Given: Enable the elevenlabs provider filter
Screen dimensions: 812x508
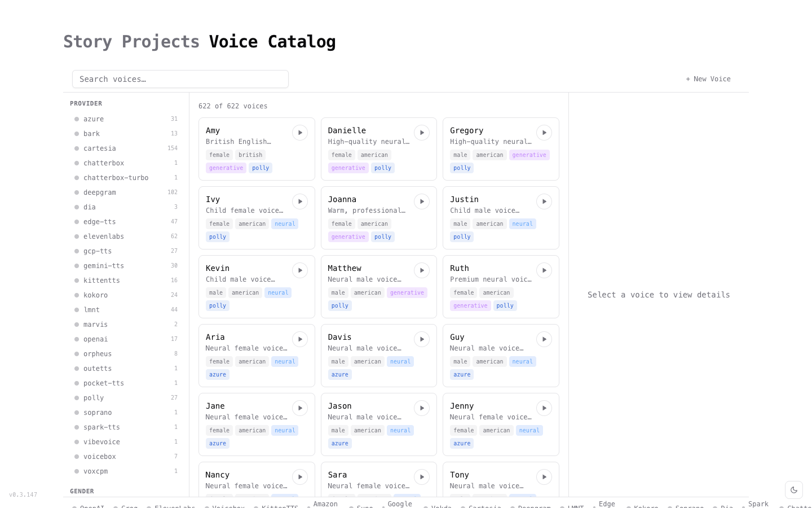Looking at the screenshot, I should [x=104, y=237].
